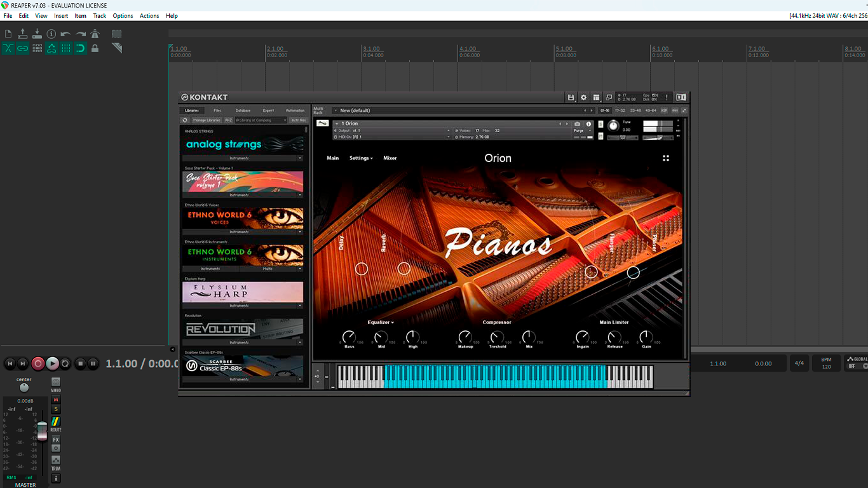Toggle the Repeat loop button
868x488 pixels.
point(65,363)
